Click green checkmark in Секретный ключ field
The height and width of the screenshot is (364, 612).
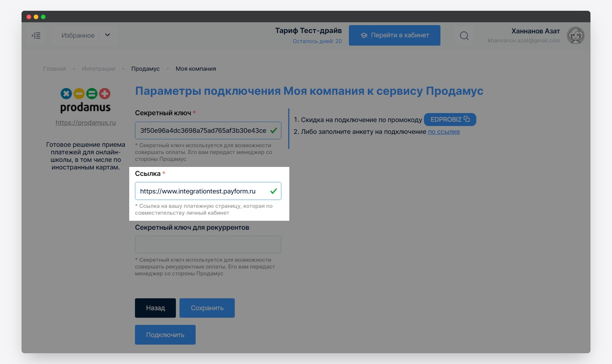(274, 131)
